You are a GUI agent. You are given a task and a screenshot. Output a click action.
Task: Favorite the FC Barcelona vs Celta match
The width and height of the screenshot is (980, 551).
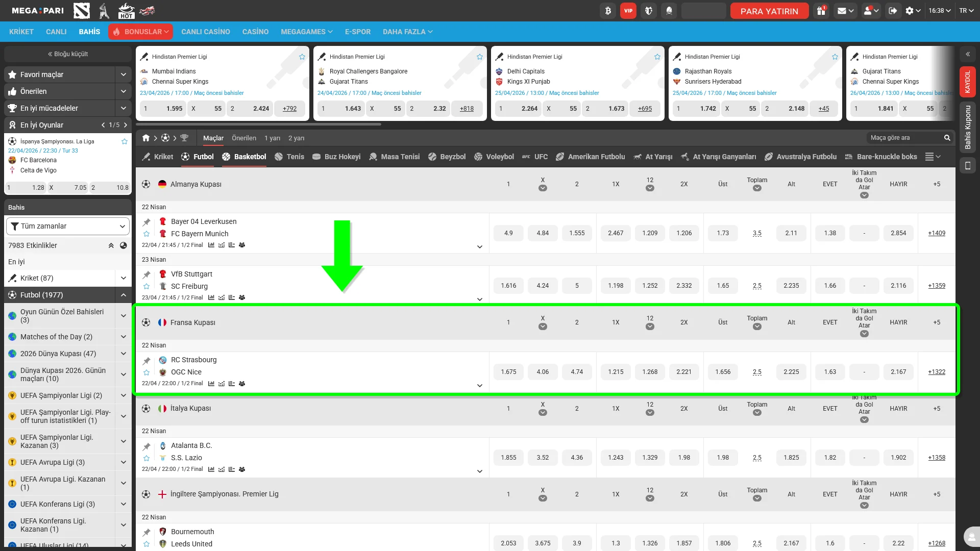point(125,141)
